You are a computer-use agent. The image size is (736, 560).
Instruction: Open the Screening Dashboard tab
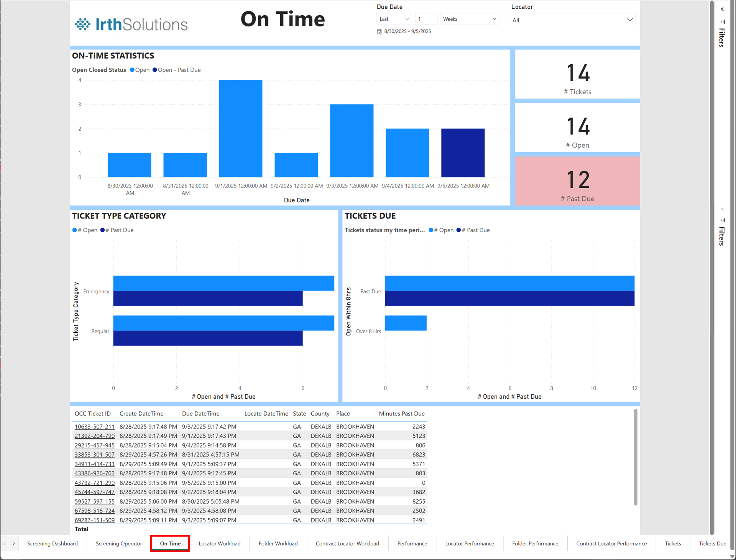(x=53, y=544)
